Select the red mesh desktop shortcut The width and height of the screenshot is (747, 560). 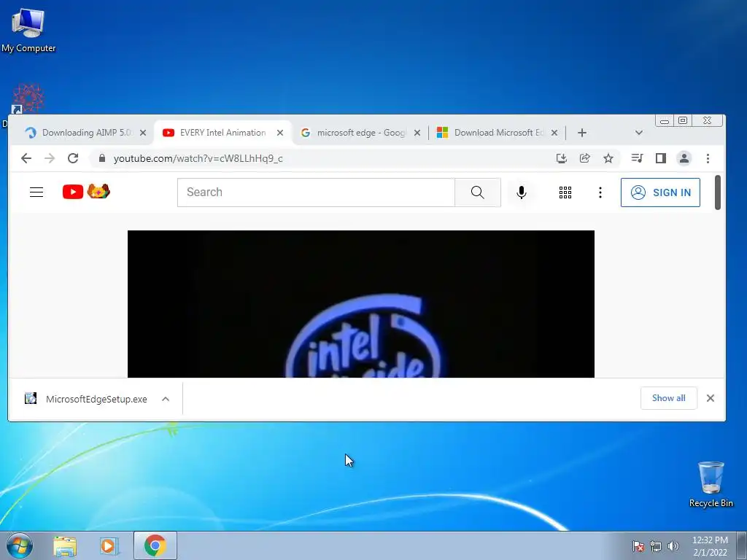point(27,99)
